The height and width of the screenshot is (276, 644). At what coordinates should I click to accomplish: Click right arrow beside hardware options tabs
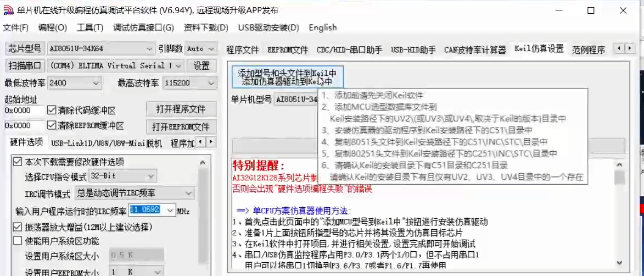[x=210, y=142]
